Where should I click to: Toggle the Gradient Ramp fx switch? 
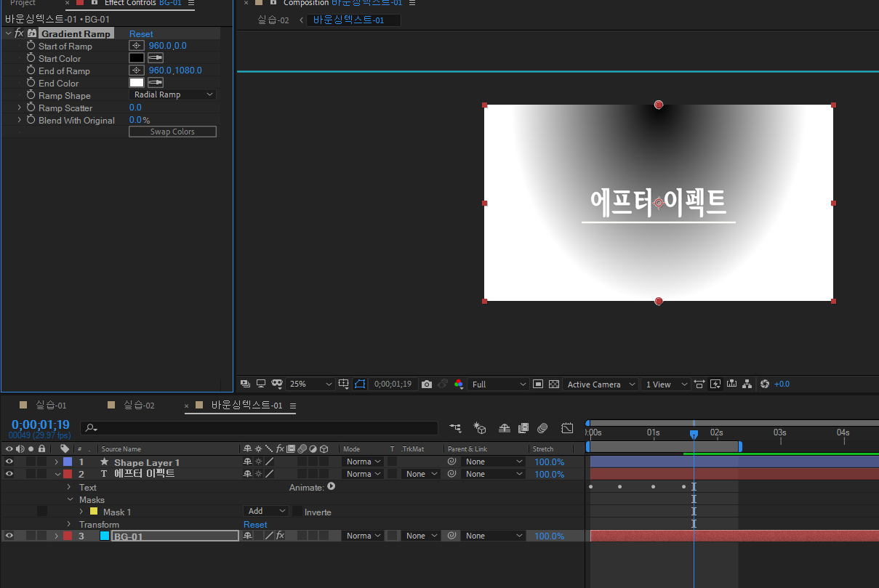point(19,33)
